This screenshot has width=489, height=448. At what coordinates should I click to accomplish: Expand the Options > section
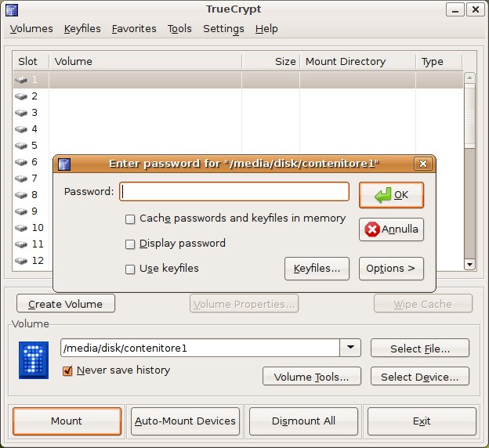[x=391, y=269]
